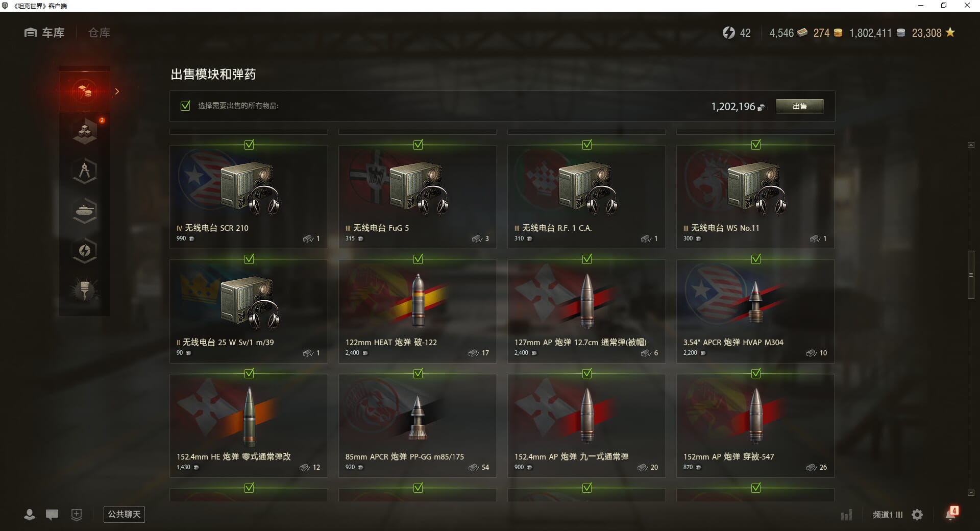Open the contacts person icon
Image resolution: width=980 pixels, height=531 pixels.
coord(30,515)
